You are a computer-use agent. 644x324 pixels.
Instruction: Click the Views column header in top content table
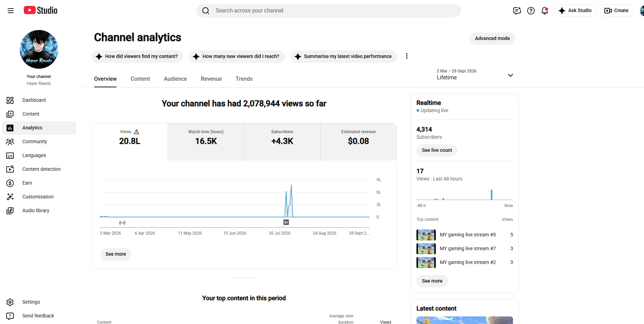[385, 322]
